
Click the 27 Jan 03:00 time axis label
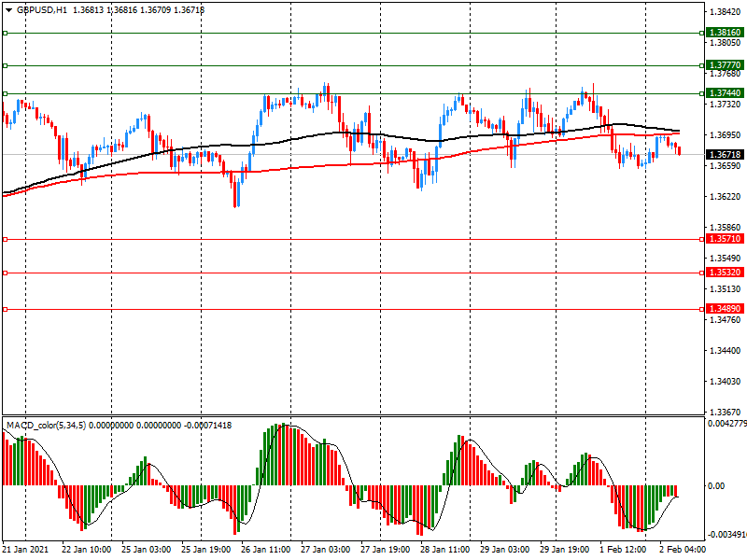pyautogui.click(x=326, y=551)
